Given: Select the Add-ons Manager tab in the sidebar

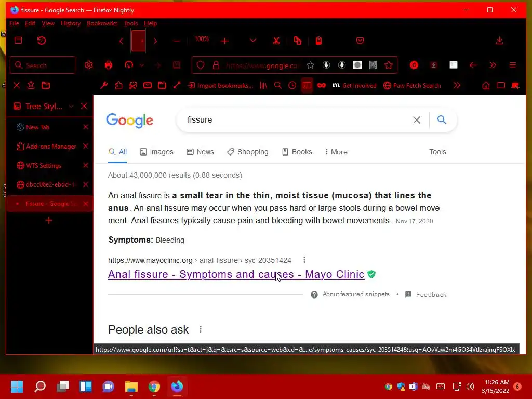Looking at the screenshot, I should pyautogui.click(x=49, y=146).
